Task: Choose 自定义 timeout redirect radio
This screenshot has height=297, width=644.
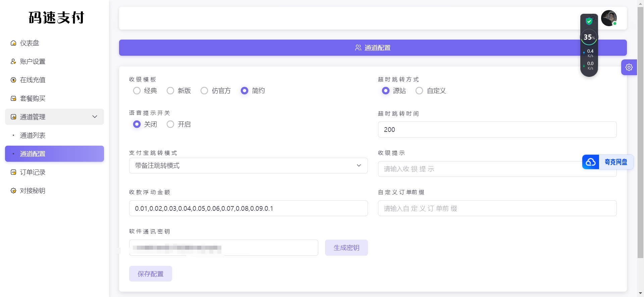Action: [419, 91]
